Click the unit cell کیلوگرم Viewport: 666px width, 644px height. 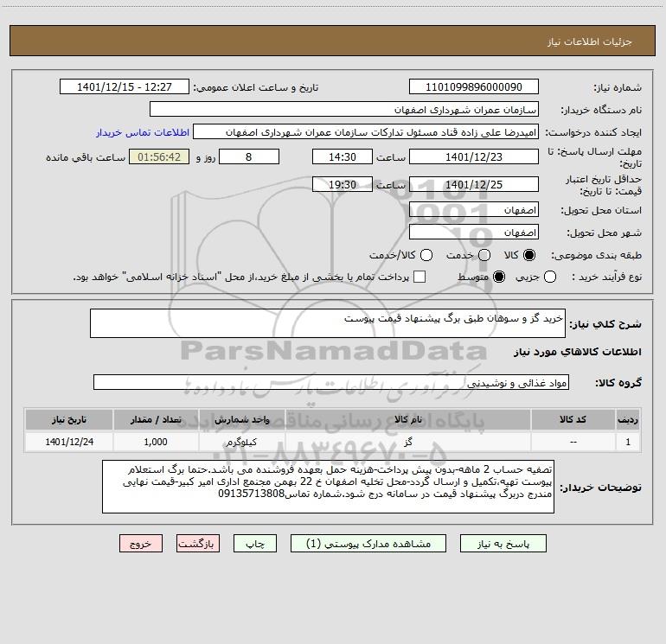pyautogui.click(x=241, y=442)
